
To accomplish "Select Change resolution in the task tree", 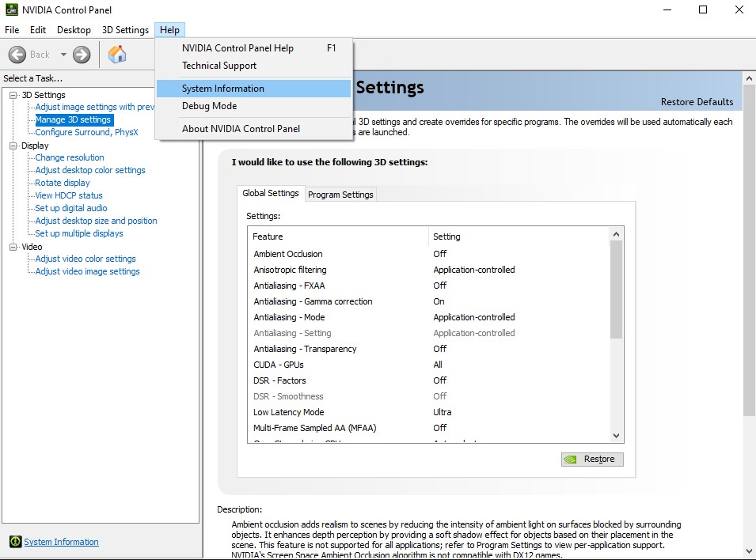I will [x=70, y=157].
